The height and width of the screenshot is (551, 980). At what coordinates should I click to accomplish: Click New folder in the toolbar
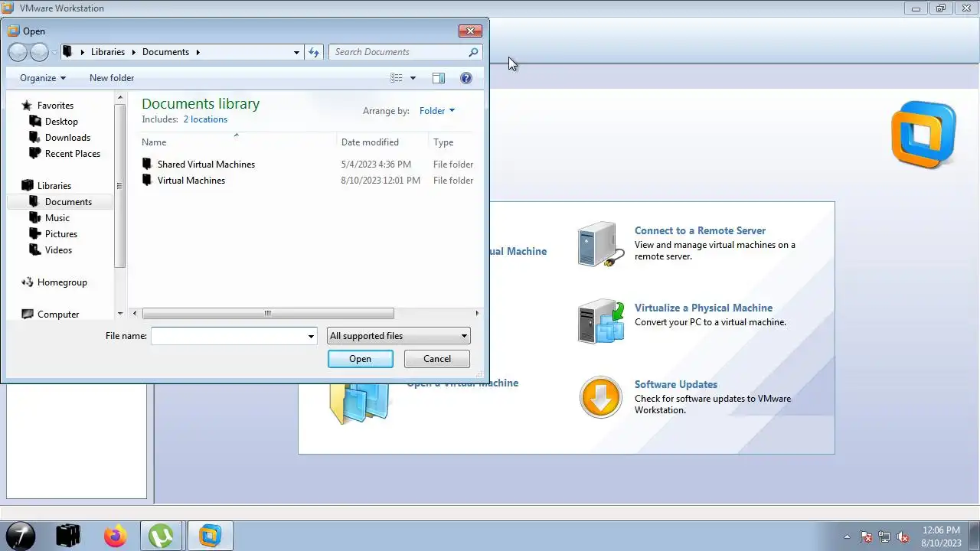coord(112,78)
